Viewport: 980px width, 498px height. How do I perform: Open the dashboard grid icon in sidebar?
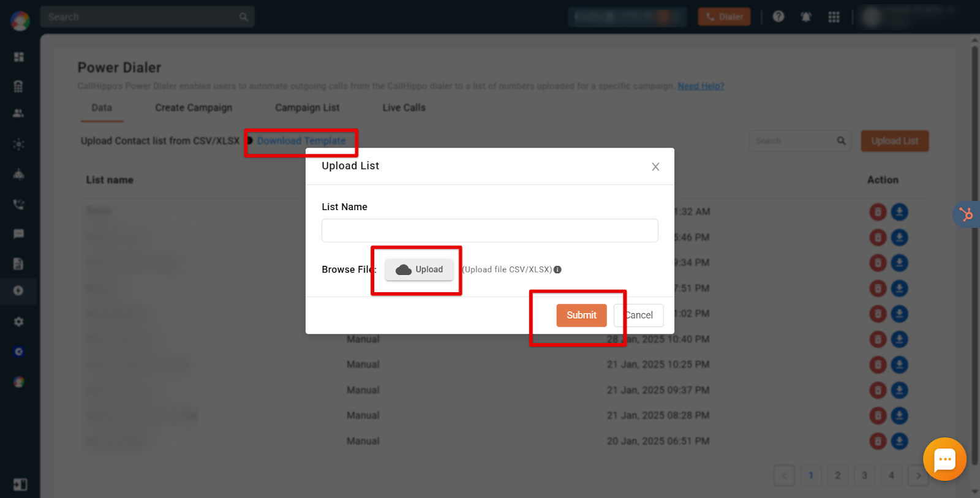[x=19, y=57]
